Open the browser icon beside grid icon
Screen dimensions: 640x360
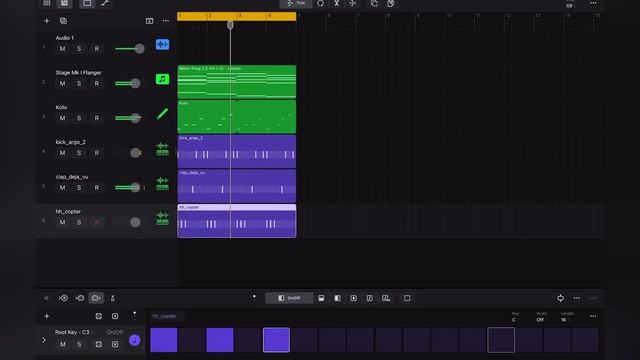tap(64, 3)
